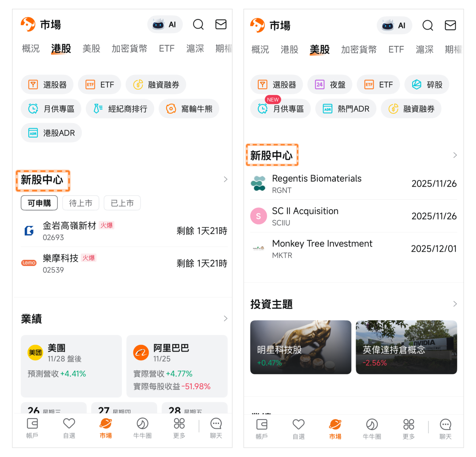Switch to 滬深 tab on 港股 screen
This screenshot has height=457, width=476.
point(195,49)
